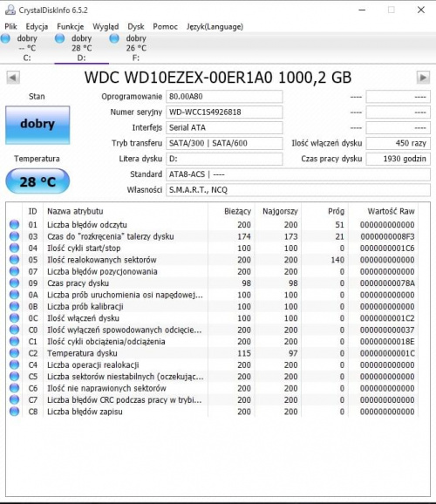Open the Plik menu
Viewport: 436px width, 504px height.
tap(11, 27)
